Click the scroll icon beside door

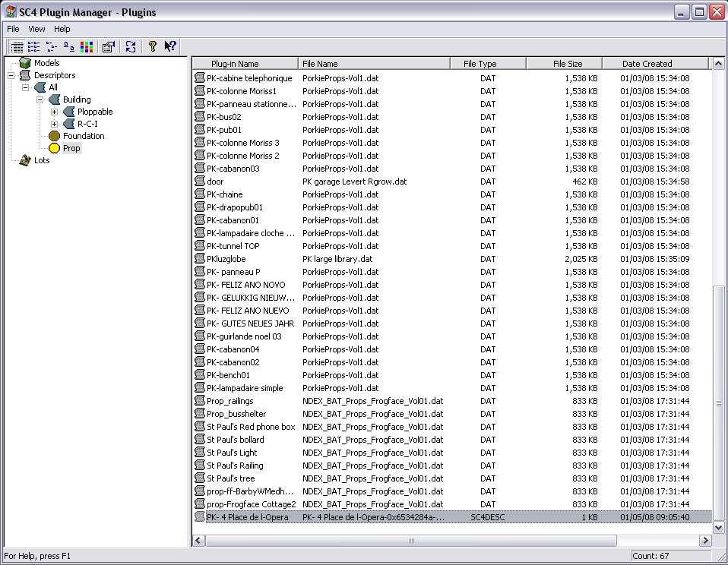[x=200, y=181]
